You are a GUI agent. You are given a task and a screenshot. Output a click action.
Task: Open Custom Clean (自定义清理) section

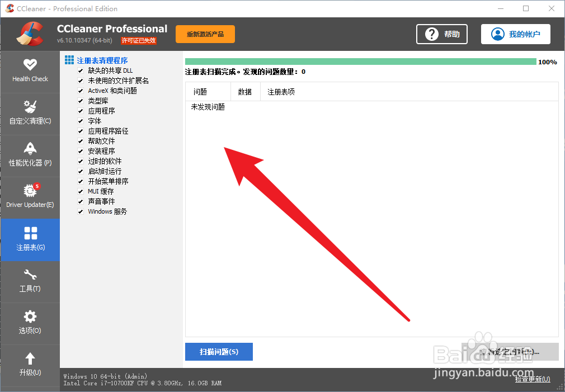[x=30, y=113]
